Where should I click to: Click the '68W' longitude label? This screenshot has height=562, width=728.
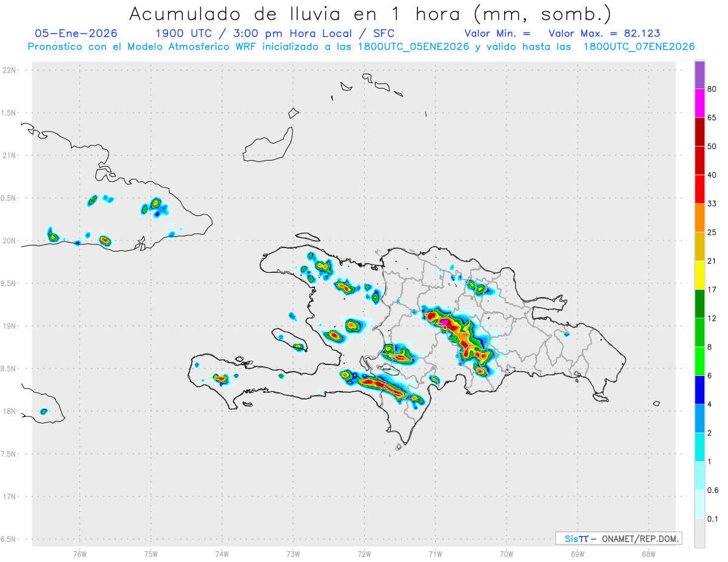[x=649, y=554]
